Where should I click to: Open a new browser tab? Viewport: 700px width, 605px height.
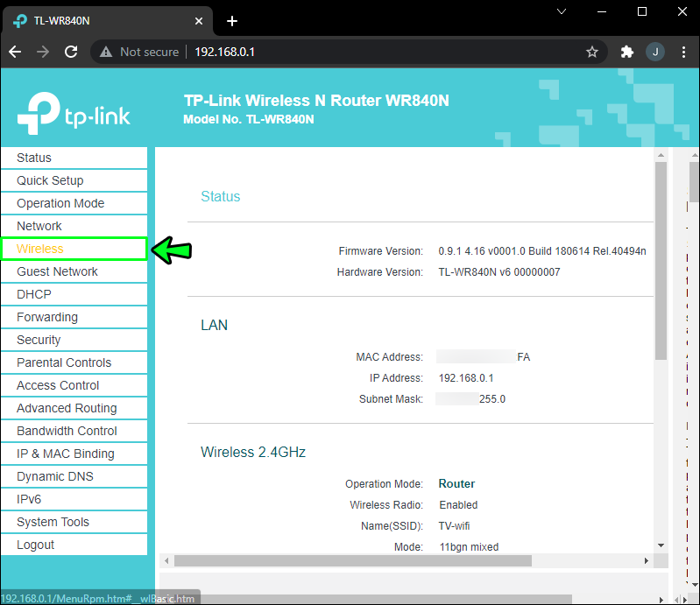click(x=231, y=21)
